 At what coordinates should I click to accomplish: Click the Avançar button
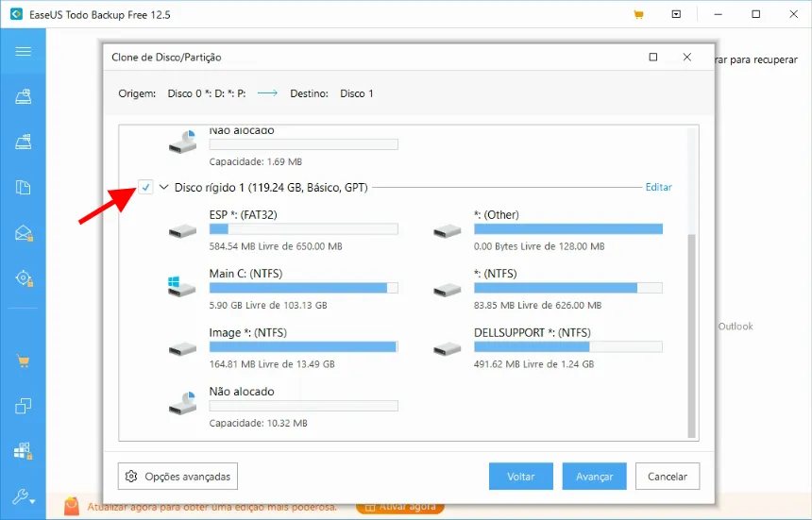point(595,477)
